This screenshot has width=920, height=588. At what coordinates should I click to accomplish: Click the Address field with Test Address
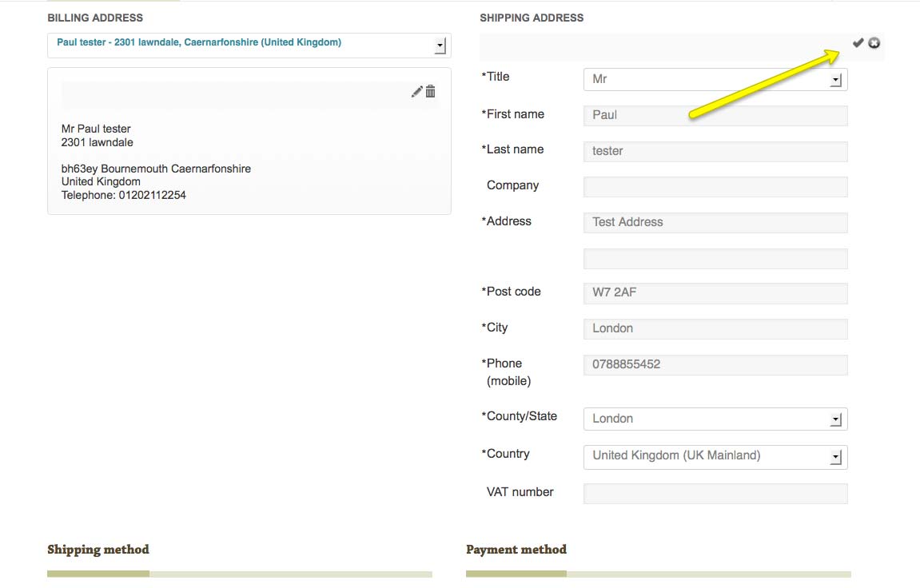pos(715,223)
